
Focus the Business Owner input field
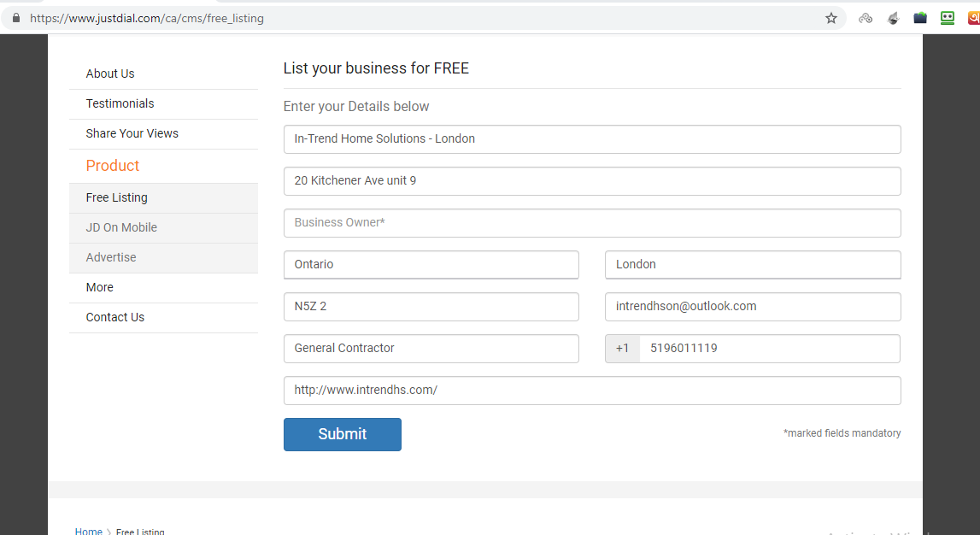point(591,223)
